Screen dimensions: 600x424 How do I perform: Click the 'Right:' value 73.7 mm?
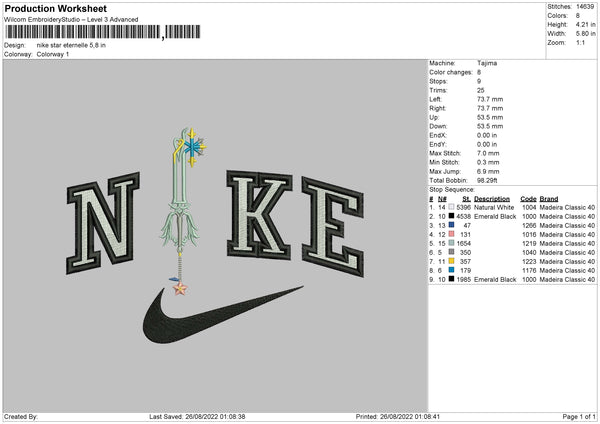pos(490,108)
